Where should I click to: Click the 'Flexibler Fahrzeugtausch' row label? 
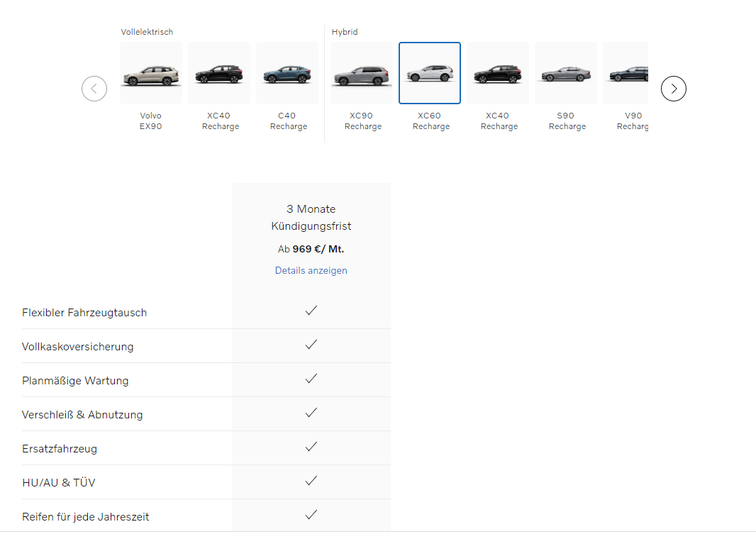[x=84, y=313]
